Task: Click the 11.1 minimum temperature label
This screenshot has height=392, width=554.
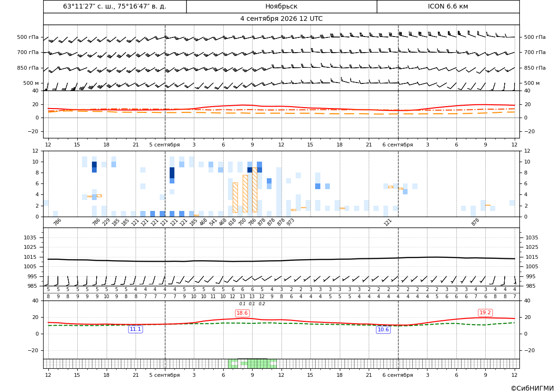Action: click(x=136, y=329)
